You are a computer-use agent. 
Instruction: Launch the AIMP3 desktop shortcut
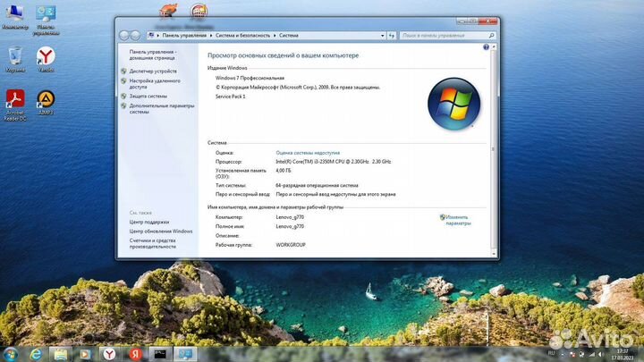coord(46,103)
